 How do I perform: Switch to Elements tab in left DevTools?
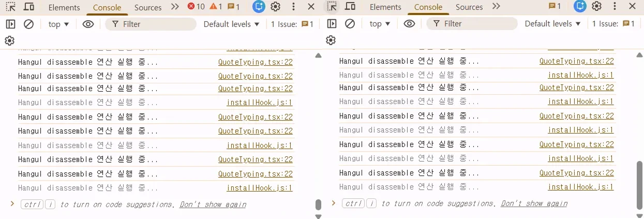pyautogui.click(x=64, y=7)
